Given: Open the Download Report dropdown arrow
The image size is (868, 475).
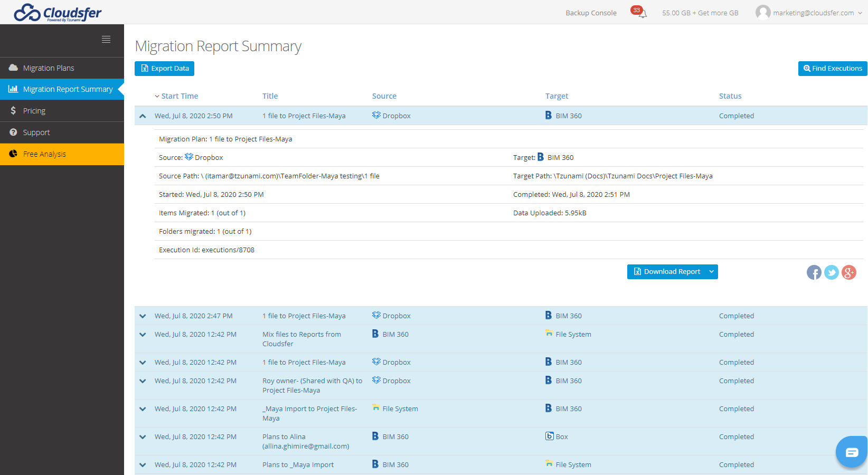Looking at the screenshot, I should [x=711, y=272].
